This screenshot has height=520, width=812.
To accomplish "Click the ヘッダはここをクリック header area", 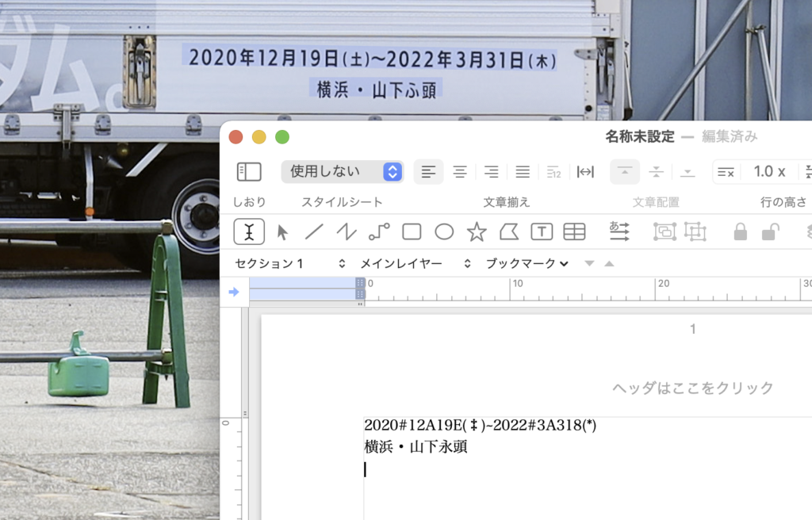I will click(x=692, y=388).
